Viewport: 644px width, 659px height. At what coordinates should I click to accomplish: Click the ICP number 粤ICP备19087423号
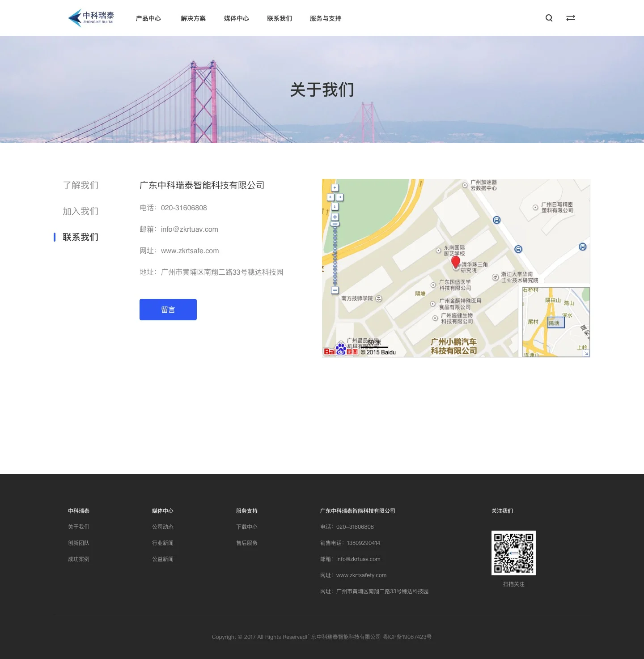pos(407,637)
